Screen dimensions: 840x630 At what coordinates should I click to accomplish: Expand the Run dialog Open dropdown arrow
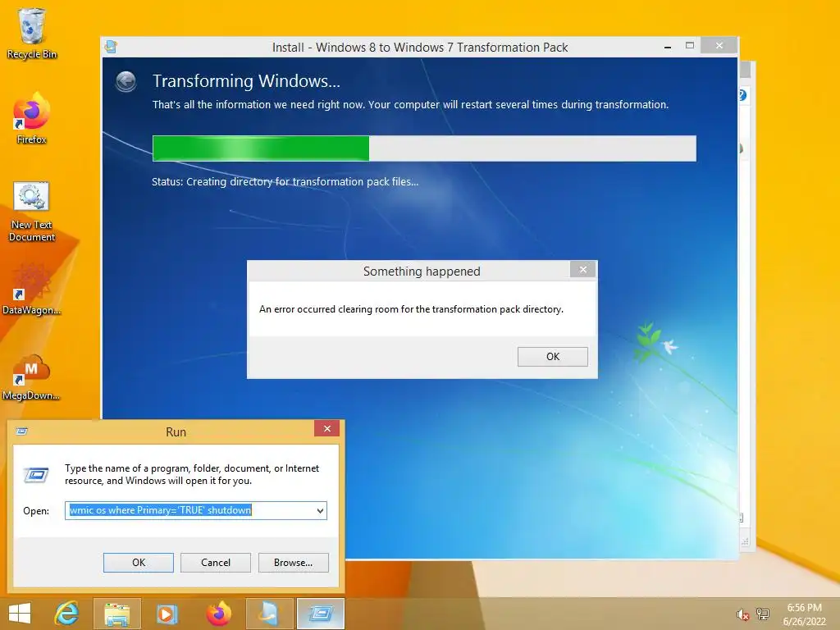point(321,510)
